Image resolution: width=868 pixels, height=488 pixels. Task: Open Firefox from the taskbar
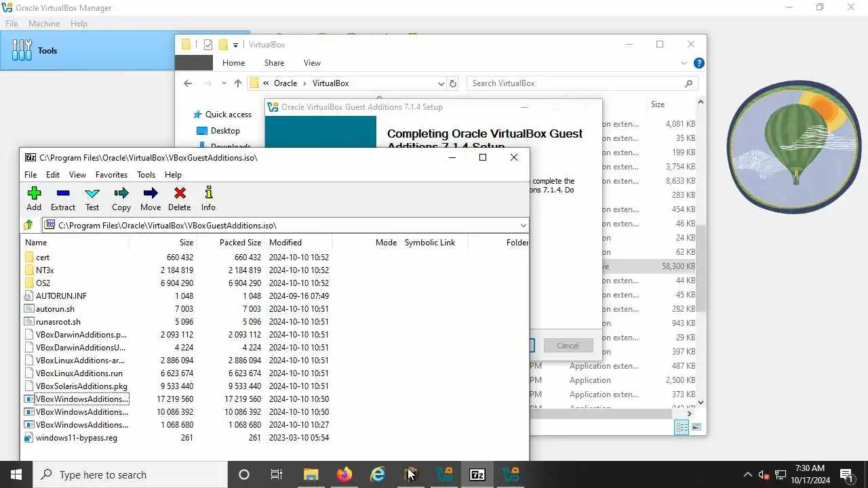(344, 474)
